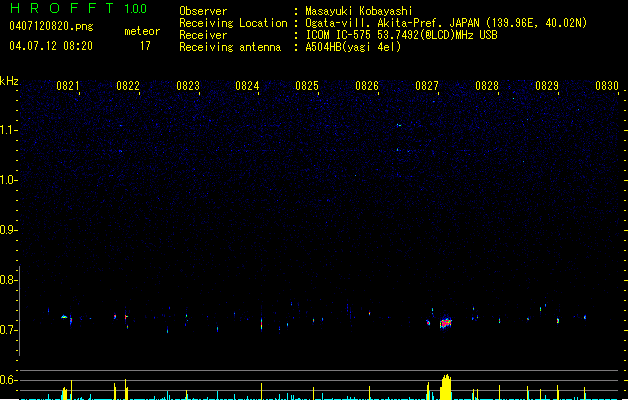Screen dimensions: 629x400
Task: Click the Ogata-vill. Akita-Pref. JAPAN location text
Action: point(446,23)
